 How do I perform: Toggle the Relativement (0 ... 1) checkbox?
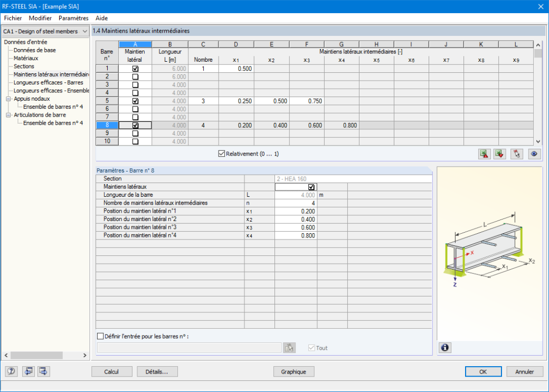221,154
